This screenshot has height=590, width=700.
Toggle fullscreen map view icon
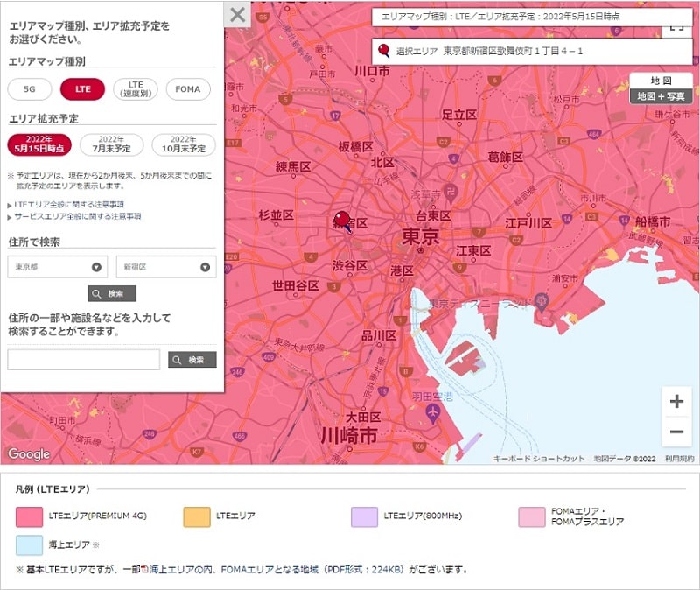point(677,28)
